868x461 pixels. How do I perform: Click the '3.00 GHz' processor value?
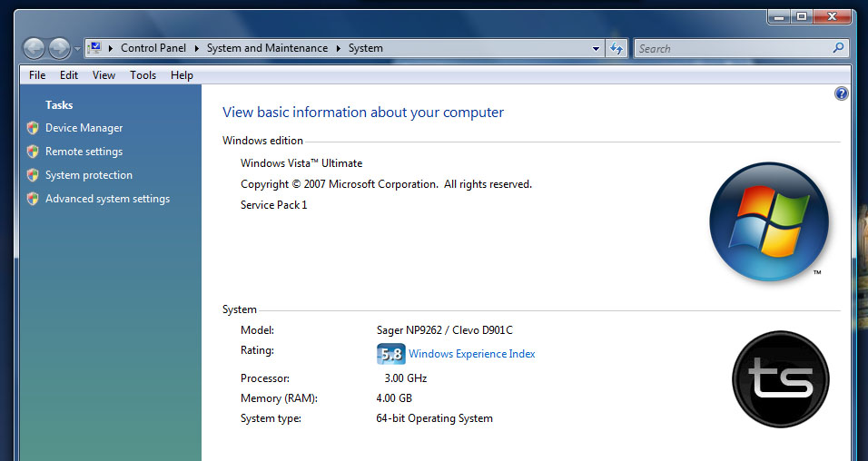point(405,378)
